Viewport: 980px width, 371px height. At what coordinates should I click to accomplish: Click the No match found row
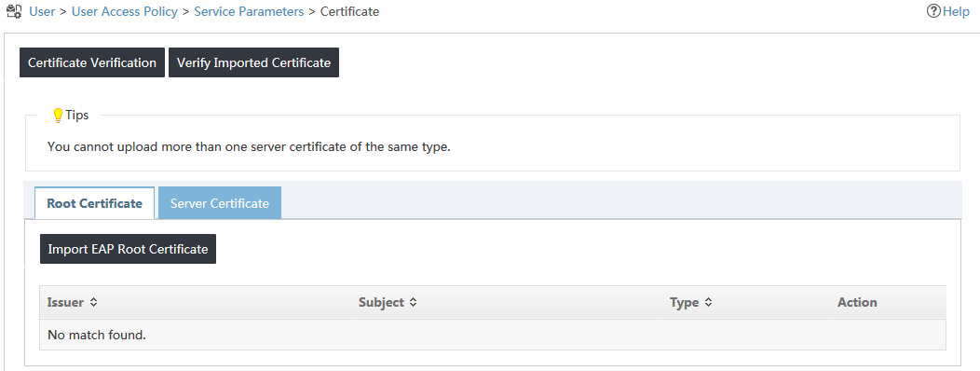pos(493,336)
